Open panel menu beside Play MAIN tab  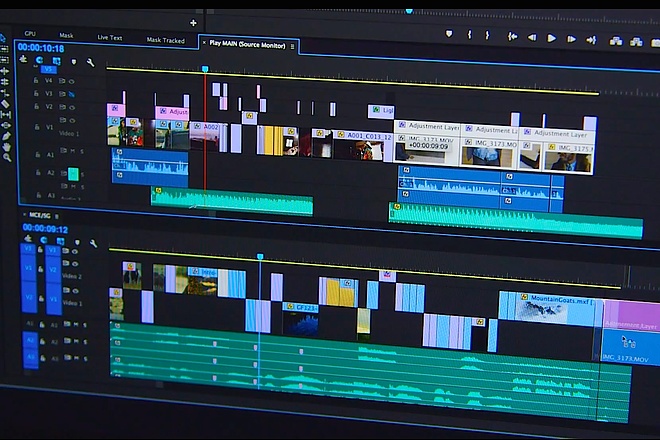[x=292, y=46]
